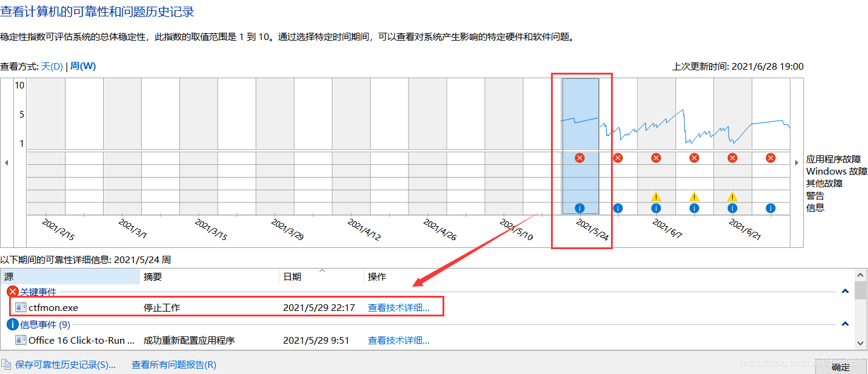
Task: Open 查看技术详细 link for ctfmon.exe
Action: click(399, 307)
